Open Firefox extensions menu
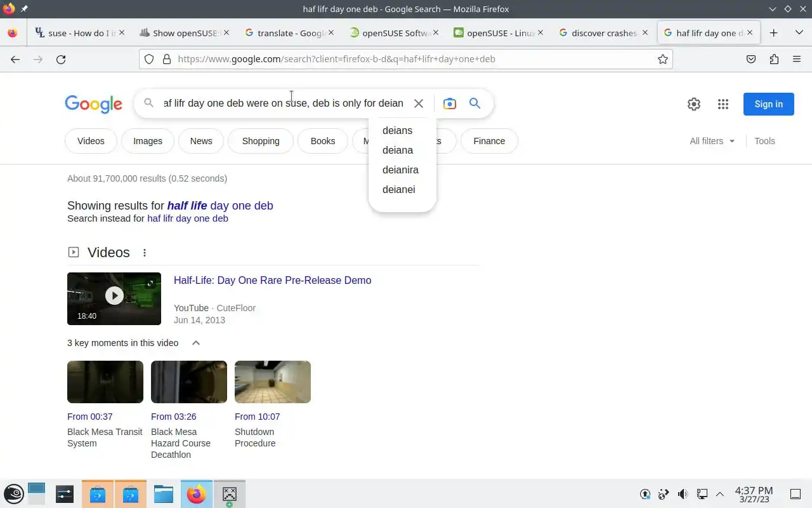Screen dimensions: 812x508 pos(774,59)
